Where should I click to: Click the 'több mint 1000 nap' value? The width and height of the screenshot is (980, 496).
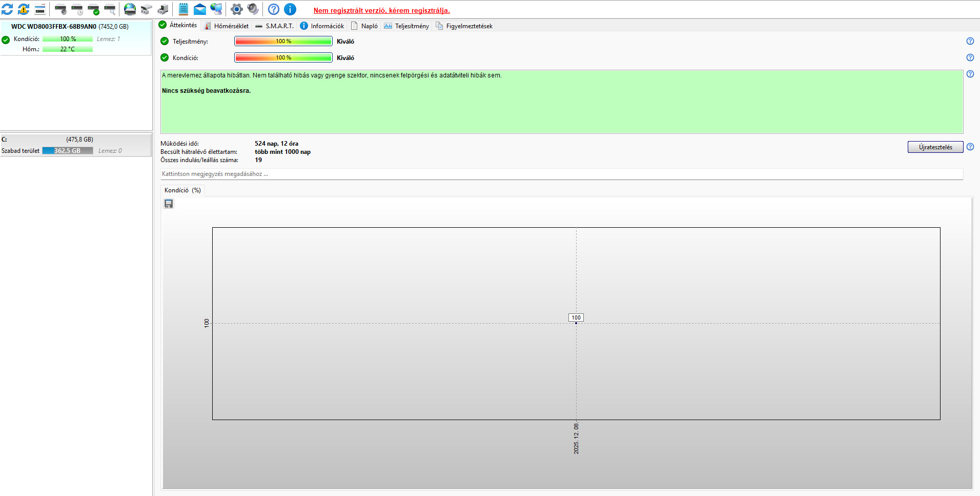tap(283, 152)
